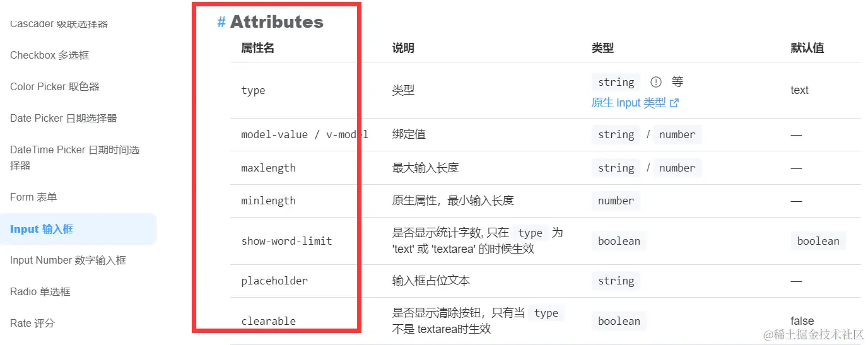
Task: Click the show-word-limit attribute name
Action: coord(286,241)
